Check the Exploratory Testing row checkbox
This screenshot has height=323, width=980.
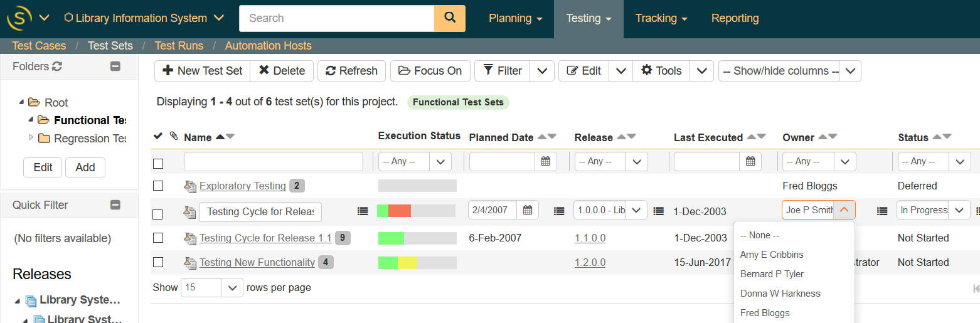click(x=158, y=186)
